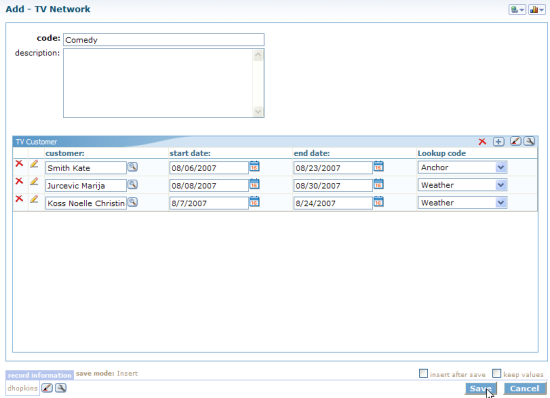
Task: Open customer lookup for Smith Kate
Action: point(132,167)
